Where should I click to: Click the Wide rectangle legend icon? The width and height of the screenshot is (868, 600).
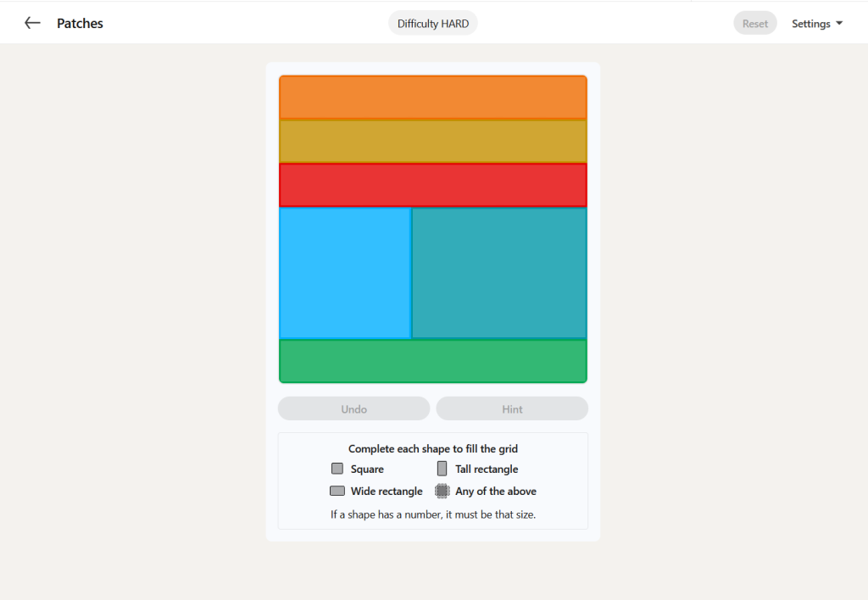[337, 491]
